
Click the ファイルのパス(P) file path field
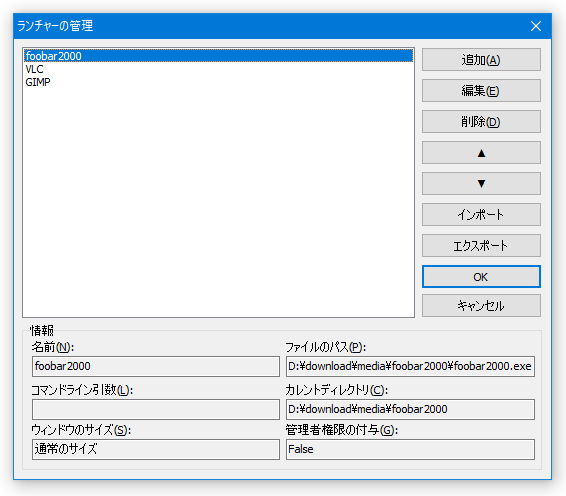(410, 366)
